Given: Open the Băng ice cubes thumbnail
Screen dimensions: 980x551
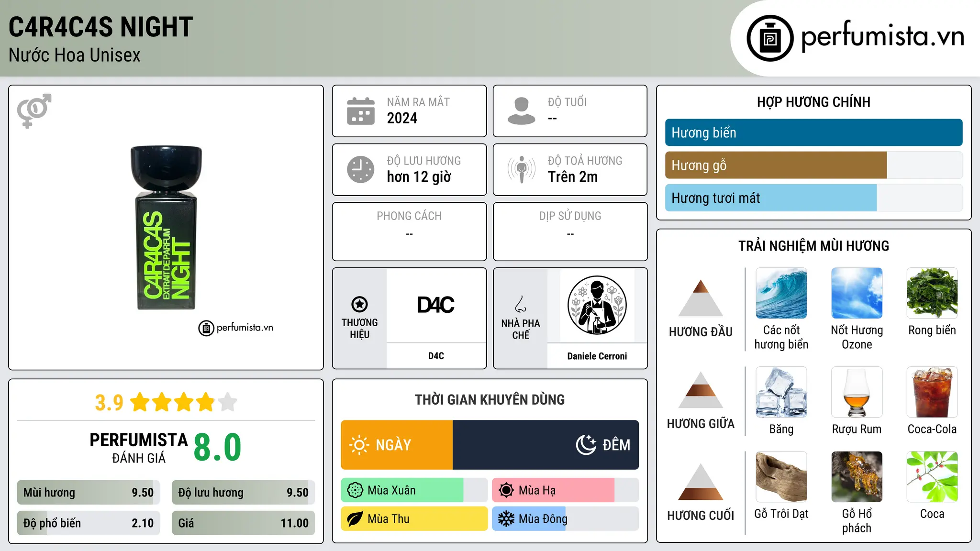Looking at the screenshot, I should [781, 392].
